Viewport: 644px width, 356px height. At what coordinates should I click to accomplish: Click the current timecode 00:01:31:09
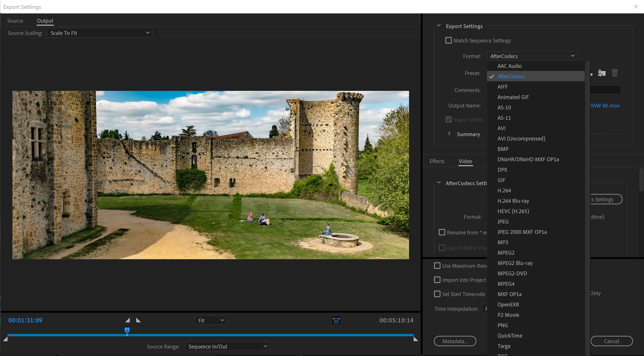tap(25, 320)
